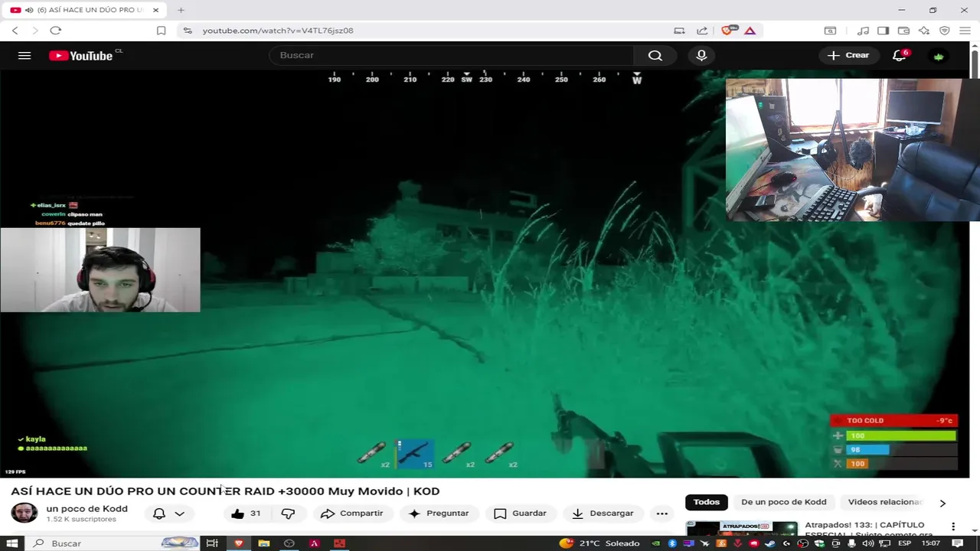Viewport: 980px width, 551px height.
Task: Open the tab search icon in toolbar
Action: tap(830, 31)
